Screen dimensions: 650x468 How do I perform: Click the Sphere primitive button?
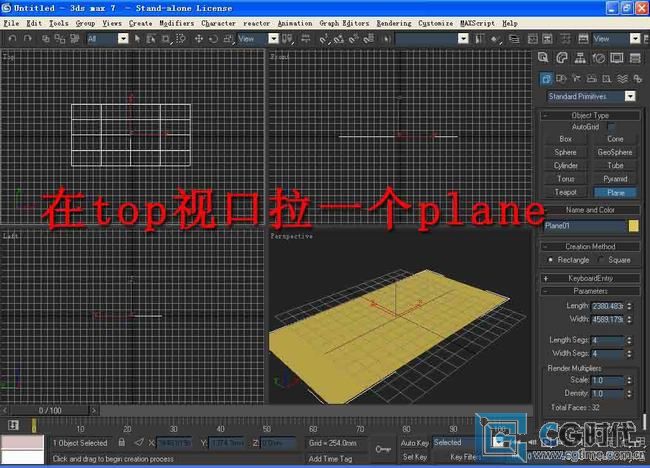point(565,152)
